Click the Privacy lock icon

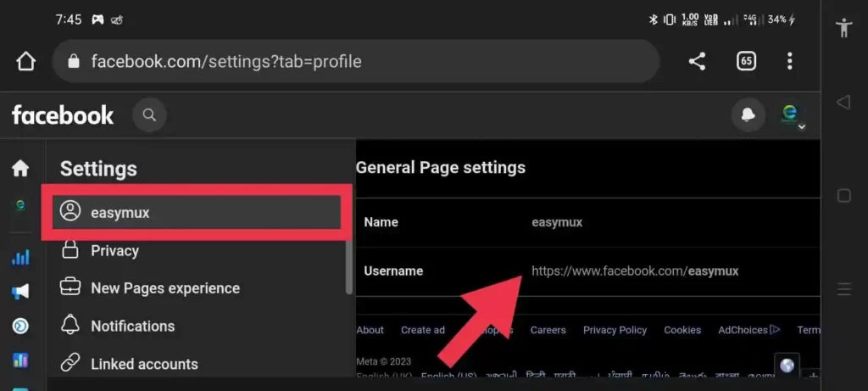70,250
